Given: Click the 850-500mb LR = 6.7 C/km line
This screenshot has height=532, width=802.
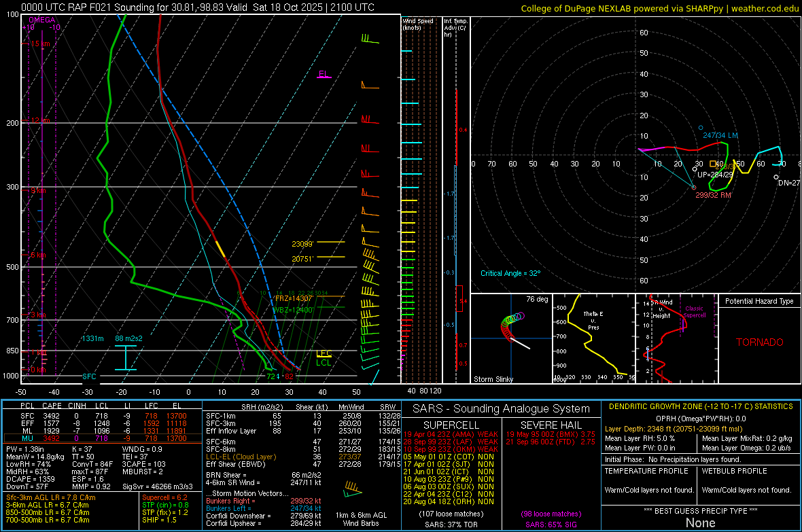Looking at the screenshot, I should (x=48, y=512).
